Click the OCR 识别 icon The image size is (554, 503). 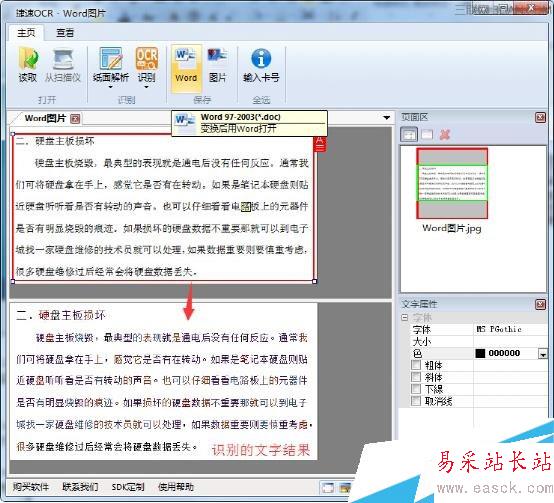(147, 58)
